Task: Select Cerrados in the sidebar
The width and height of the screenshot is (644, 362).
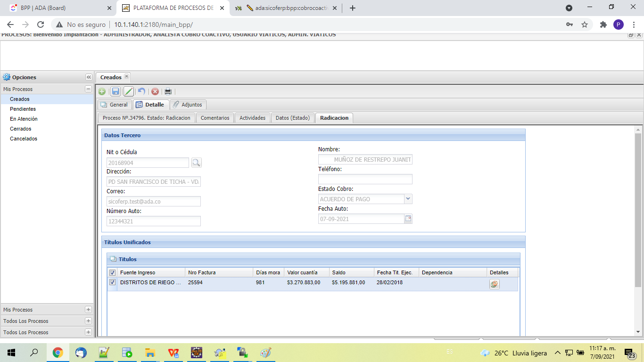Action: pyautogui.click(x=21, y=129)
